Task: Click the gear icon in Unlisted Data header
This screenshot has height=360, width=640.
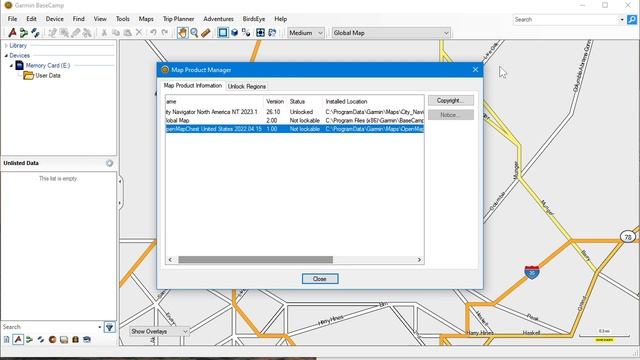Action: (109, 163)
